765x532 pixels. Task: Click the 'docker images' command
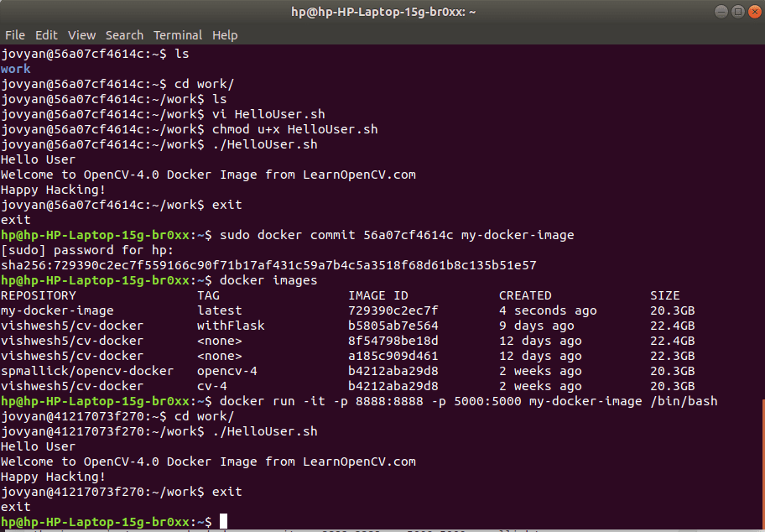(268, 280)
